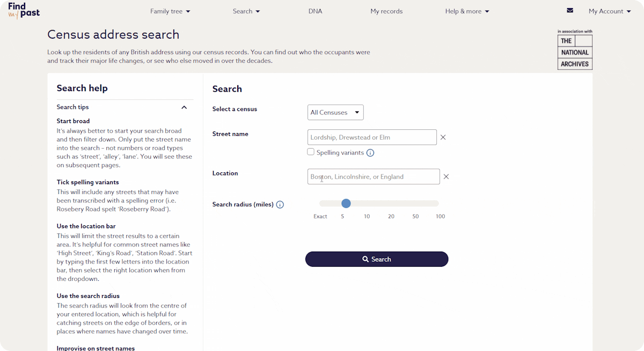This screenshot has width=644, height=351.
Task: Open the Search navigation menu
Action: [246, 11]
